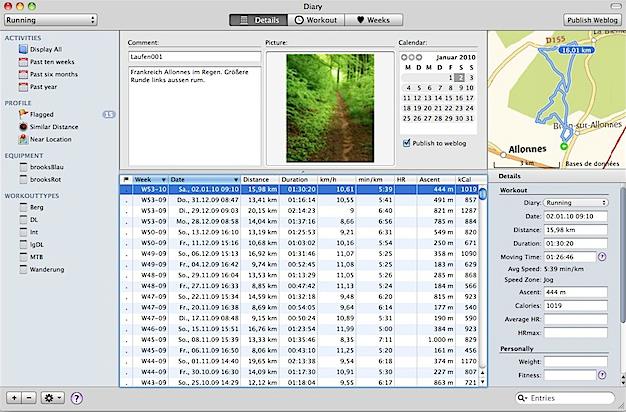Click the Duration column header

pyautogui.click(x=298, y=180)
